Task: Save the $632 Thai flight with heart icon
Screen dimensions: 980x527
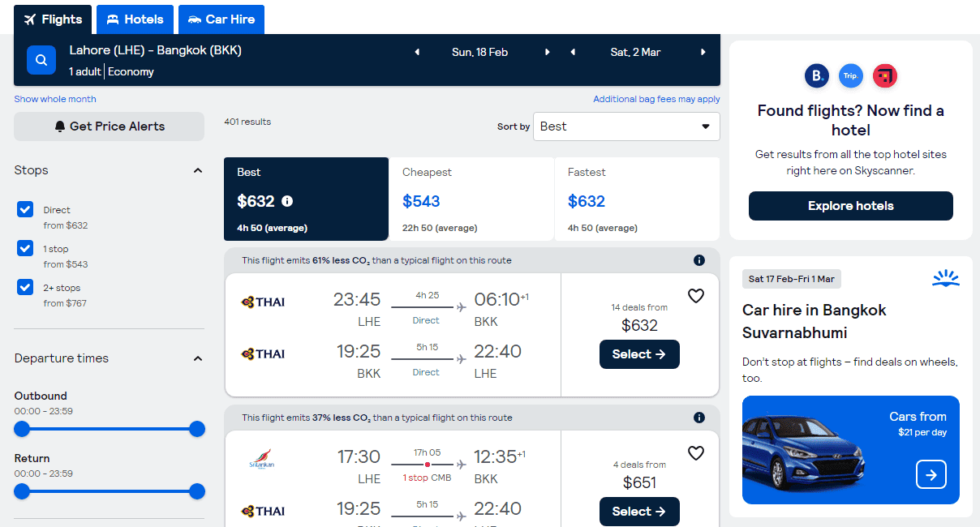Action: pos(696,296)
